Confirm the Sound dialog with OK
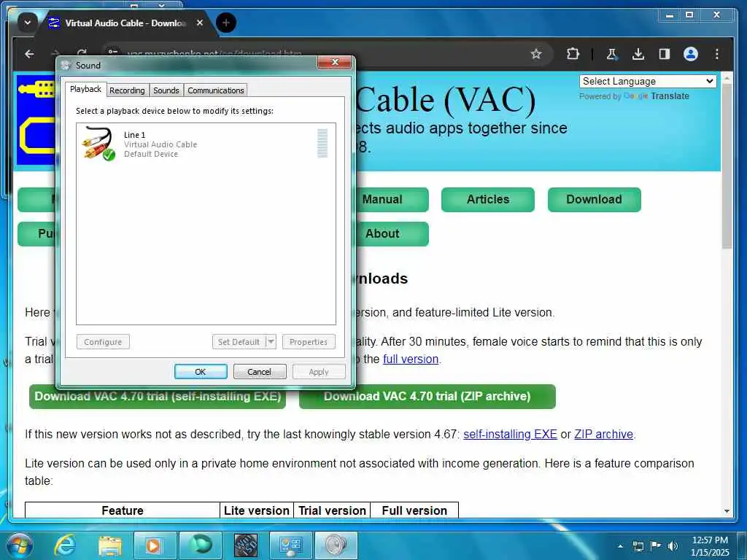 coord(201,371)
